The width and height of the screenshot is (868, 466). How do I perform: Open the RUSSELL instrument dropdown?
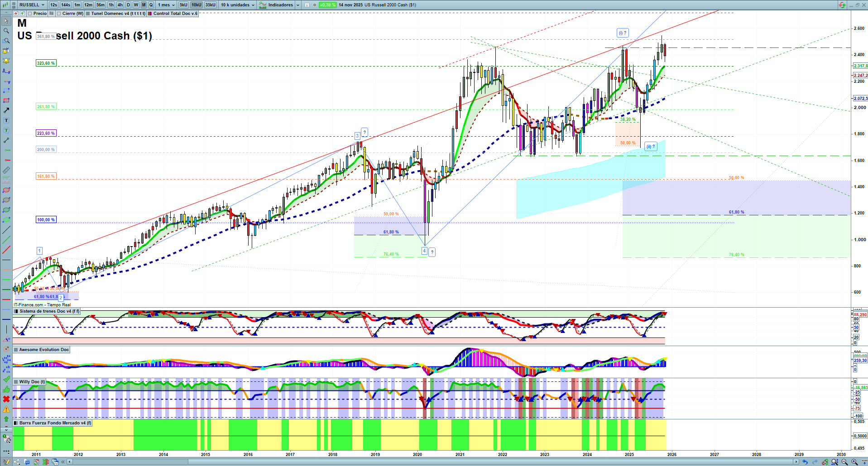pyautogui.click(x=32, y=5)
